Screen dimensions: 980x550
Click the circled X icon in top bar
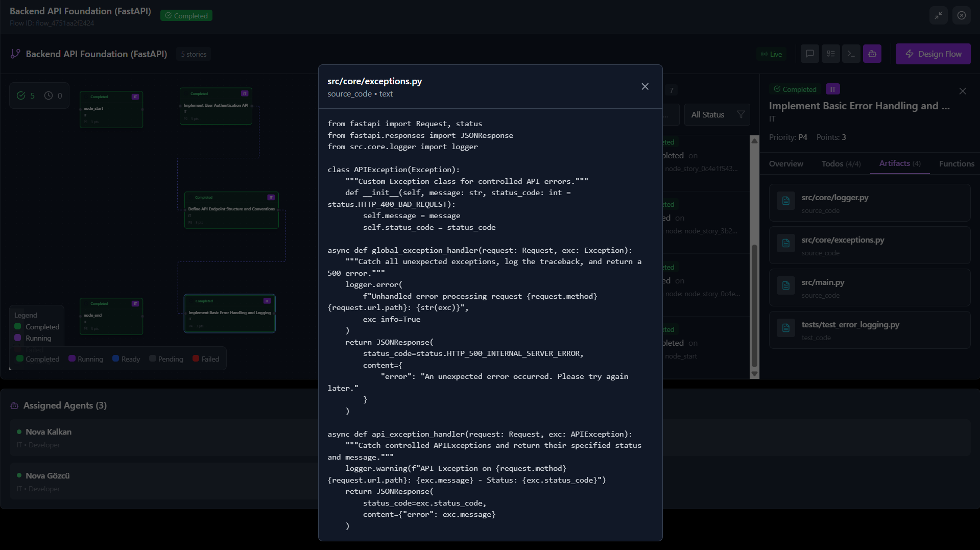tap(962, 15)
